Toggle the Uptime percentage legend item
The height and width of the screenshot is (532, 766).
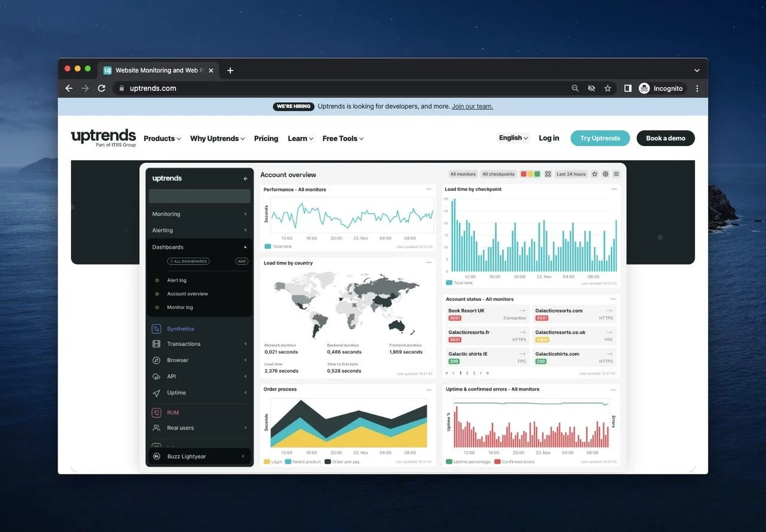[469, 462]
